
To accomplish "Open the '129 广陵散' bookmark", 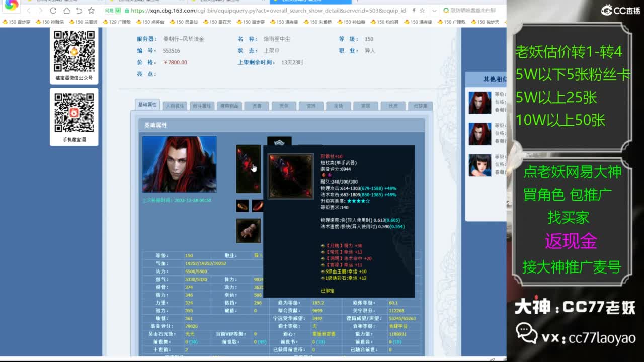I will point(117,22).
